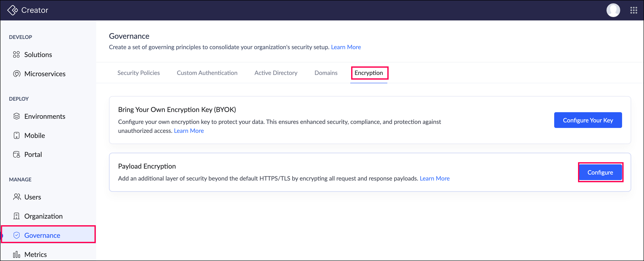644x261 pixels.
Task: Click the Mobile device icon
Action: point(17,135)
